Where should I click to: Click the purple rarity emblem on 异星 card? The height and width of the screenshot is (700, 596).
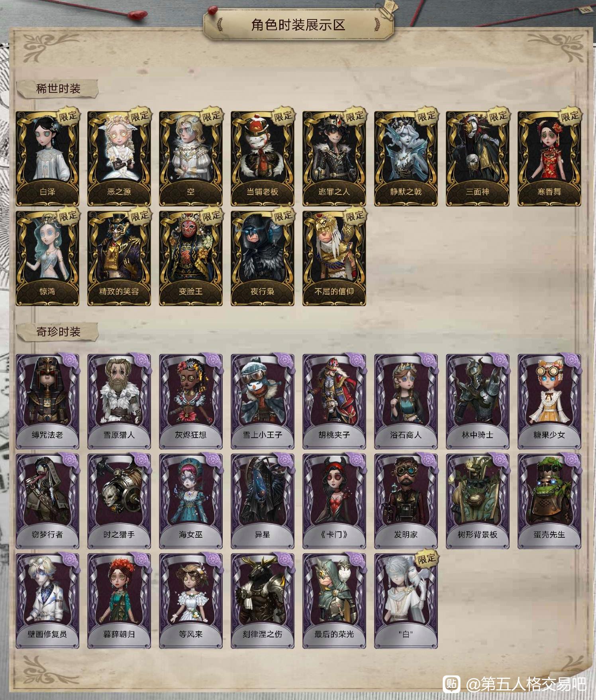[x=284, y=460]
